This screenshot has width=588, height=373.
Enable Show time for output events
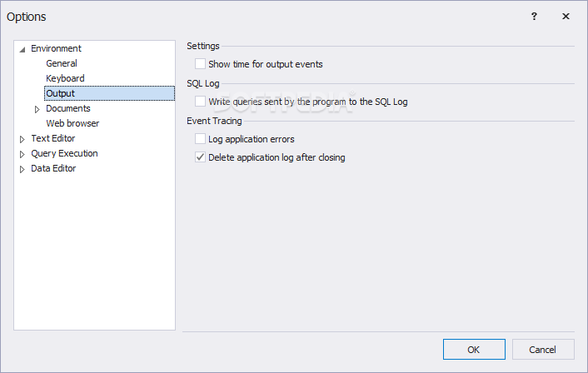200,64
